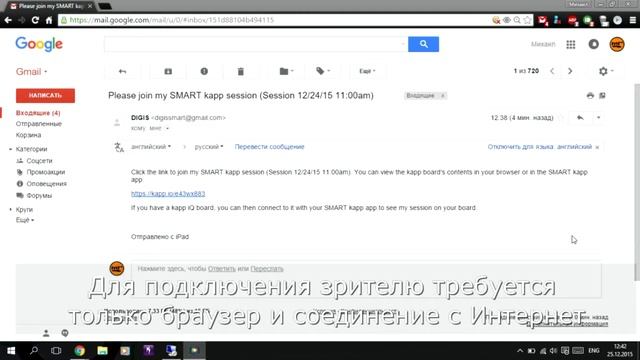Open search options dropdown arrow
This screenshot has height=360, width=640.
tap(402, 44)
